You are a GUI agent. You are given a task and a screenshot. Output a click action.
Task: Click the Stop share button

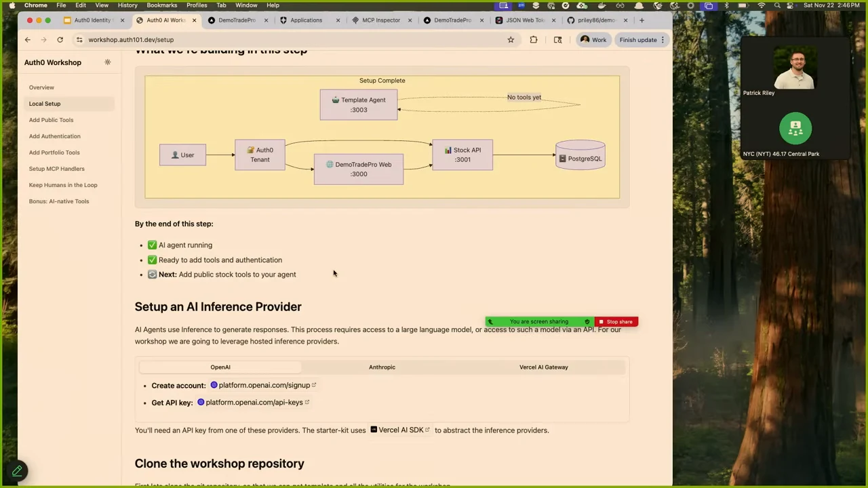click(616, 322)
